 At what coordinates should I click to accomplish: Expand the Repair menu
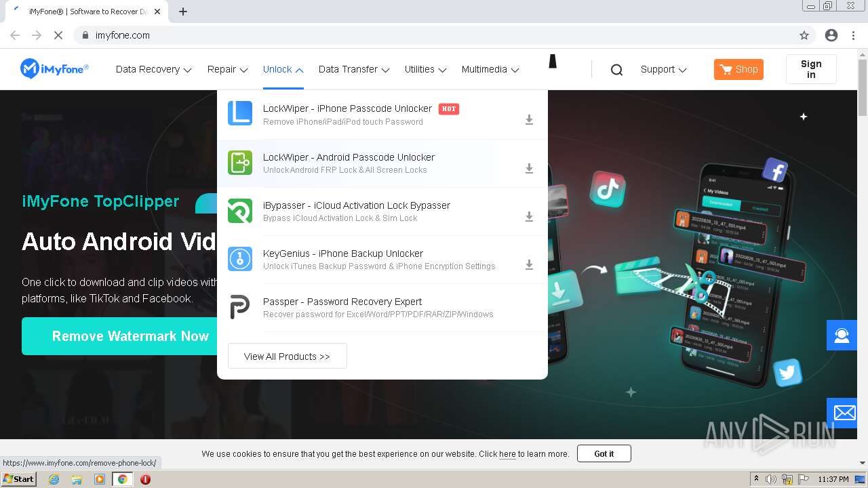(227, 69)
